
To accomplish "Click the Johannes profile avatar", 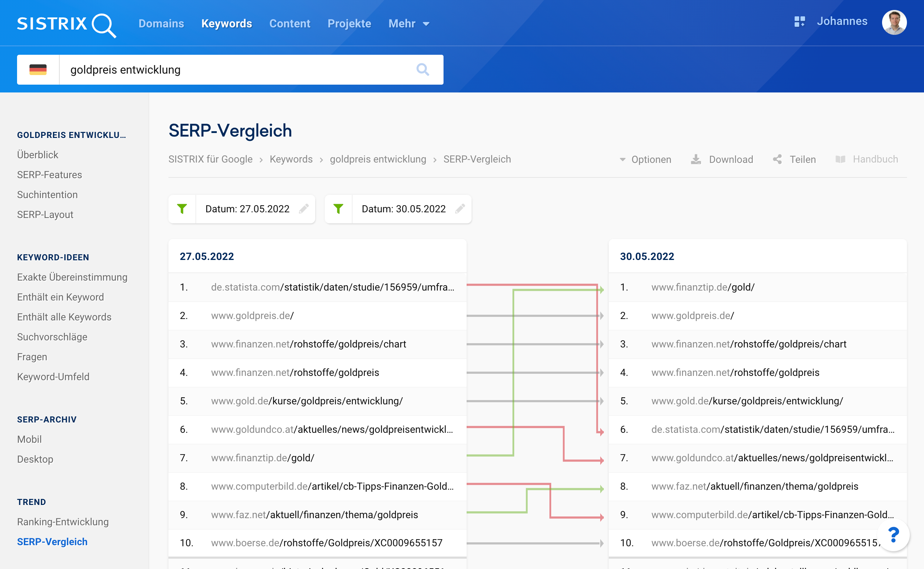I will (894, 22).
